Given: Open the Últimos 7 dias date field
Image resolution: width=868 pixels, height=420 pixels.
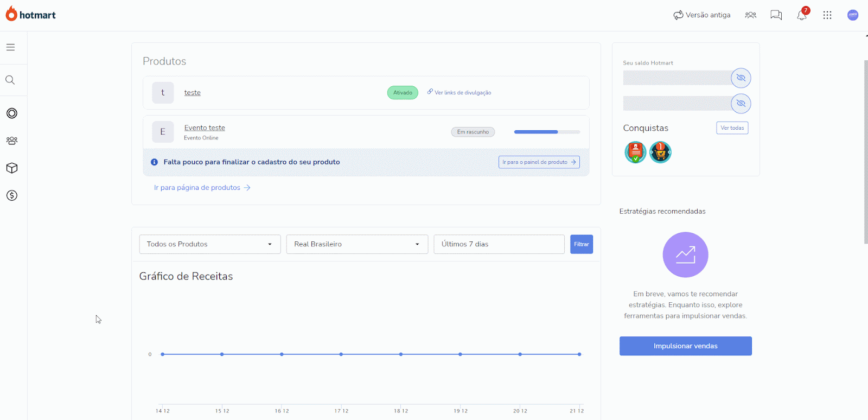Looking at the screenshot, I should [x=499, y=244].
